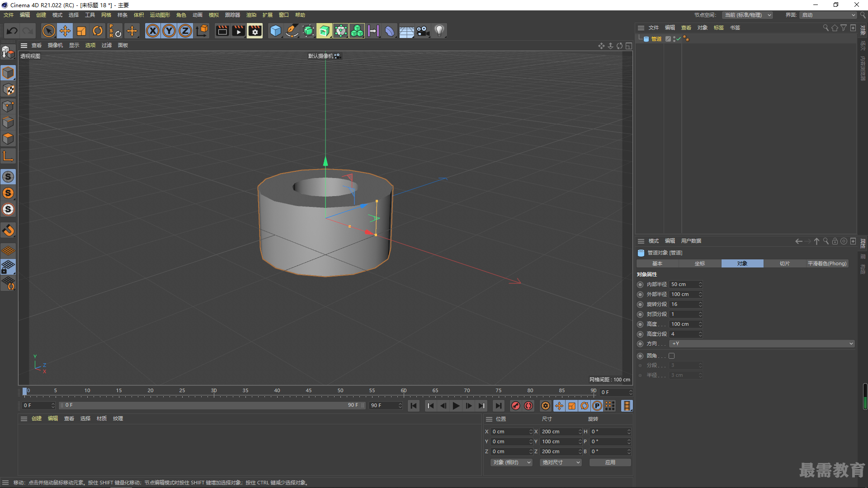This screenshot has height=488, width=868.
Task: Toggle 圆角 checkbox
Action: point(671,356)
